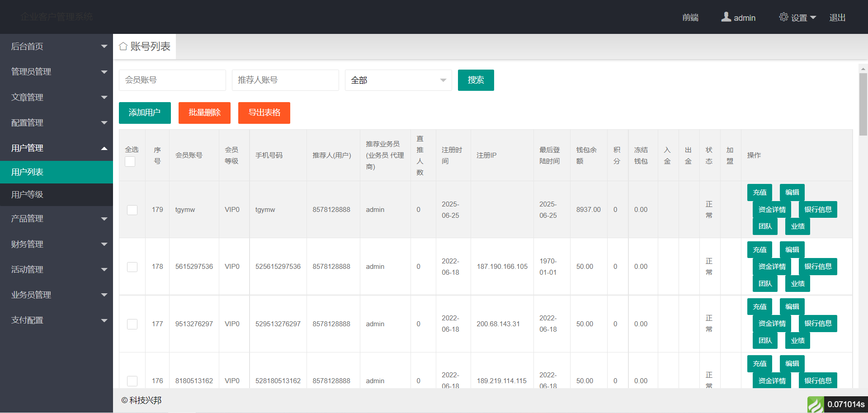This screenshot has width=868, height=413.
Task: Check the box for row 177
Action: click(132, 324)
